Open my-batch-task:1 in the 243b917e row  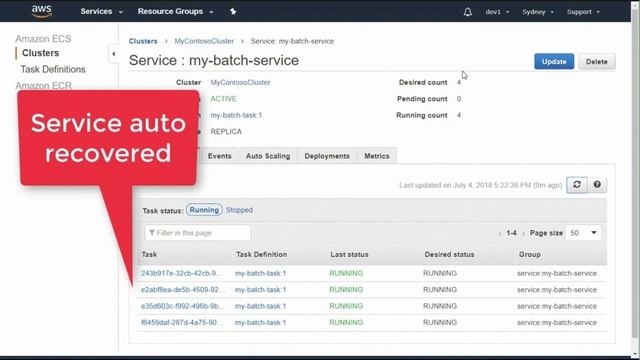260,273
